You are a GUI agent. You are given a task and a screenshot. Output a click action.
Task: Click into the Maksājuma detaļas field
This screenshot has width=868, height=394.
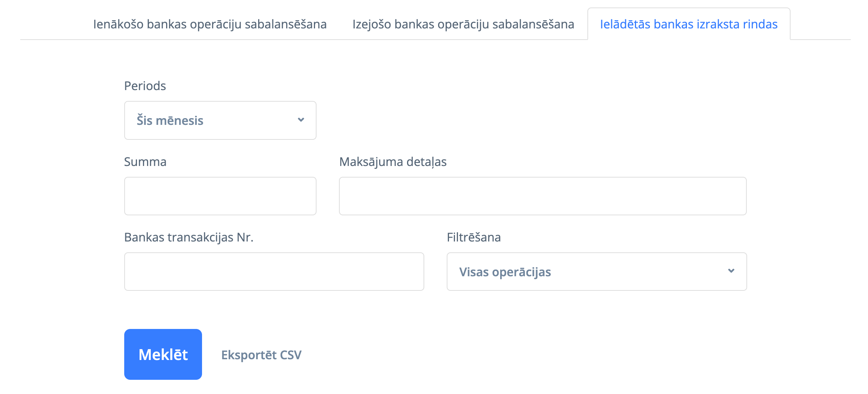click(x=542, y=196)
